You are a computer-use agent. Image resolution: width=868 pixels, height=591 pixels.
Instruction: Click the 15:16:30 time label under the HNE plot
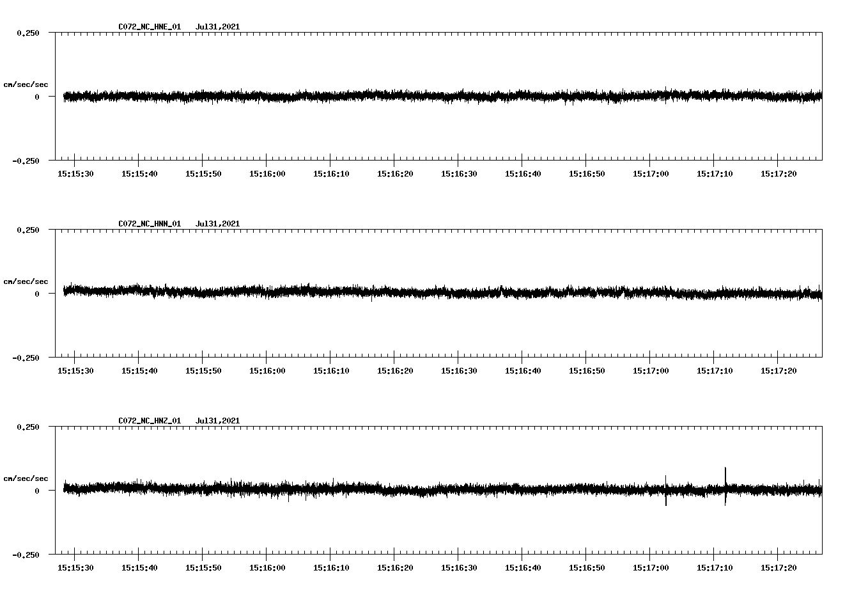[459, 174]
